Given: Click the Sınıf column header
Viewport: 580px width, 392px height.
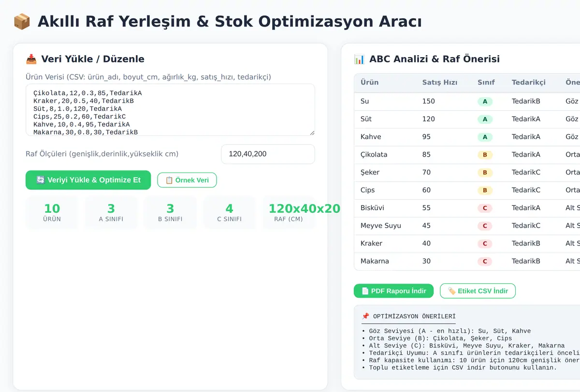Looking at the screenshot, I should 486,82.
